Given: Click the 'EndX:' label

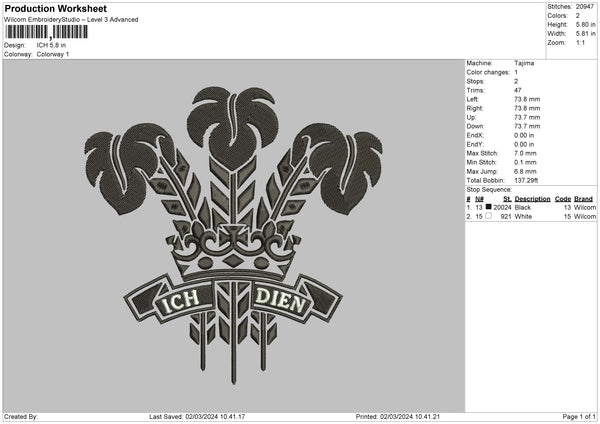Looking at the screenshot, I should [x=475, y=135].
